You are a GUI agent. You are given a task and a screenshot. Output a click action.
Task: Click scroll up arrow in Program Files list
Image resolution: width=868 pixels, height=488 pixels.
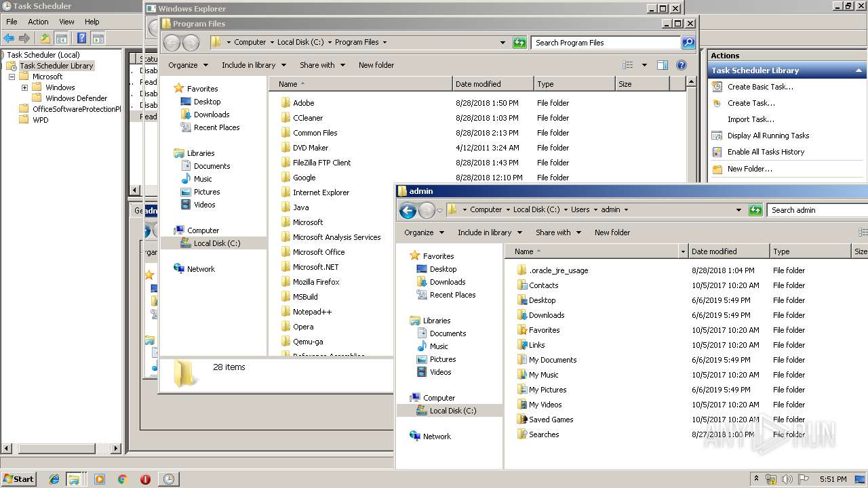click(691, 82)
